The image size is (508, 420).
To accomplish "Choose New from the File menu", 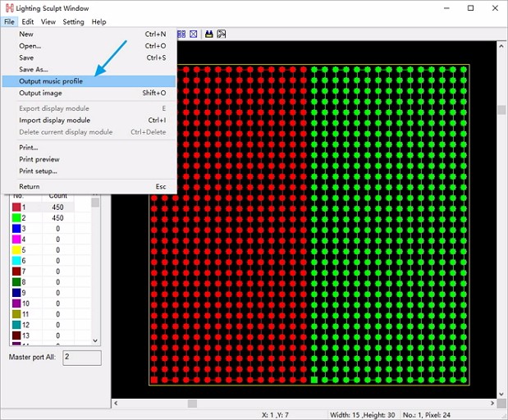I will pyautogui.click(x=89, y=34).
